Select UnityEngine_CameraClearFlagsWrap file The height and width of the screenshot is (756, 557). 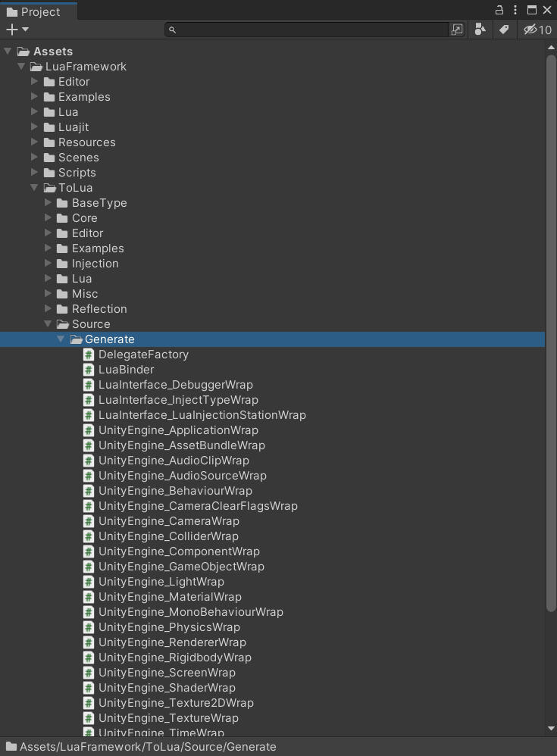pos(198,506)
